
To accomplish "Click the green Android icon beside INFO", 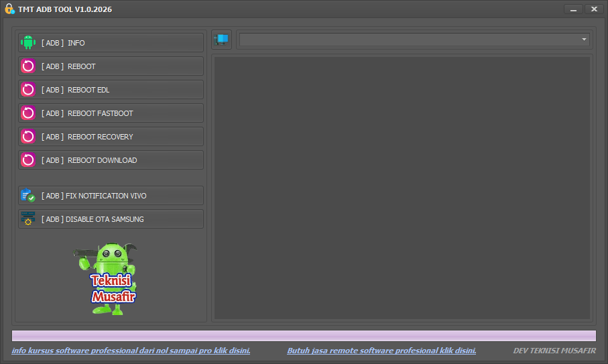I will coord(27,43).
